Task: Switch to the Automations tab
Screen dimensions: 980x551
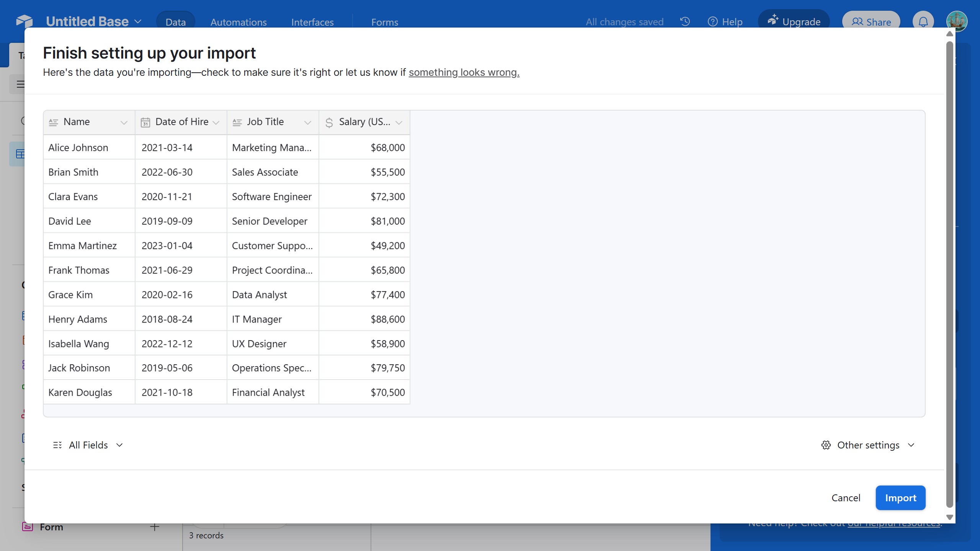Action: point(238,22)
